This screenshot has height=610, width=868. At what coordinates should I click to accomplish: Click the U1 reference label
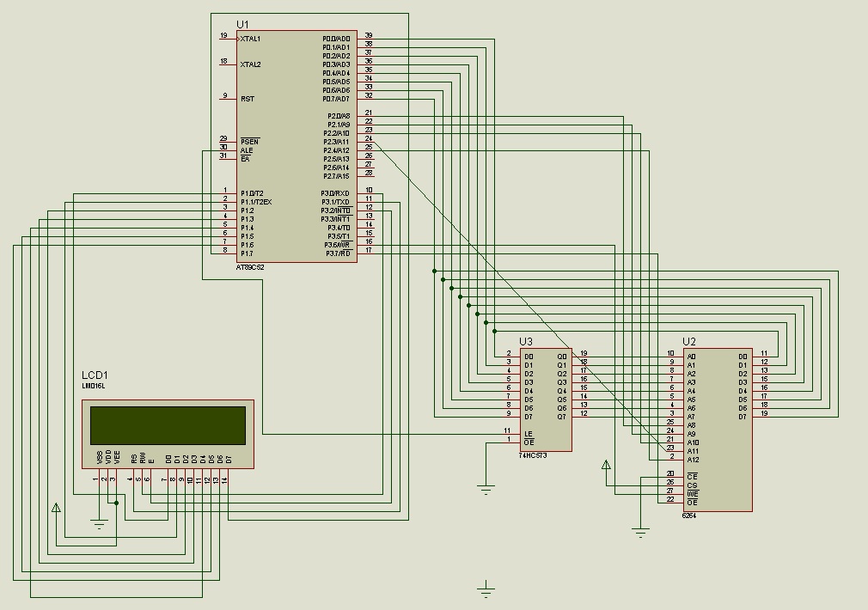pyautogui.click(x=242, y=24)
